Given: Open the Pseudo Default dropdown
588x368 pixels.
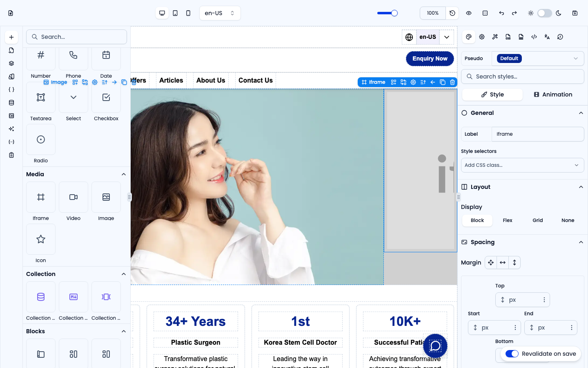Looking at the screenshot, I should click(538, 58).
